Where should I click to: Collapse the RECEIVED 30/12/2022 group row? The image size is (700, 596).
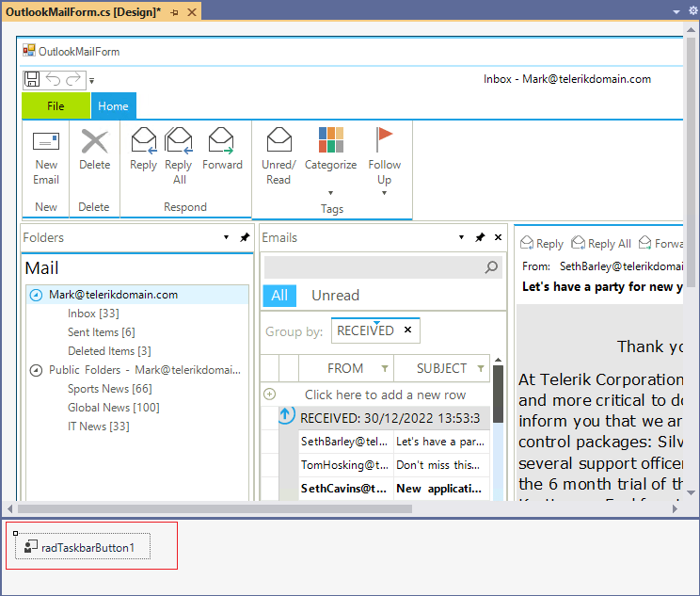click(x=286, y=416)
